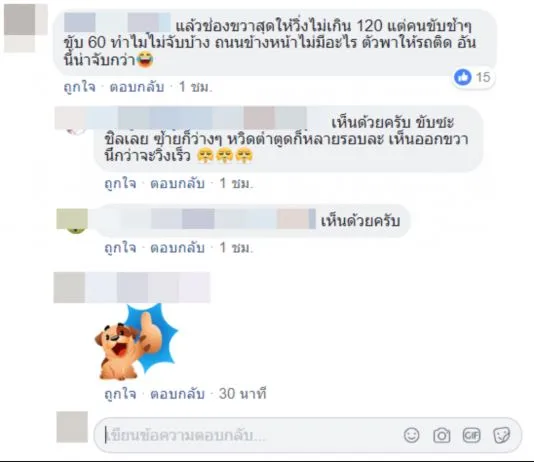The width and height of the screenshot is (534, 462).
Task: Reply to the short "เห็นด้วยครับ" comment
Action: pos(177,248)
